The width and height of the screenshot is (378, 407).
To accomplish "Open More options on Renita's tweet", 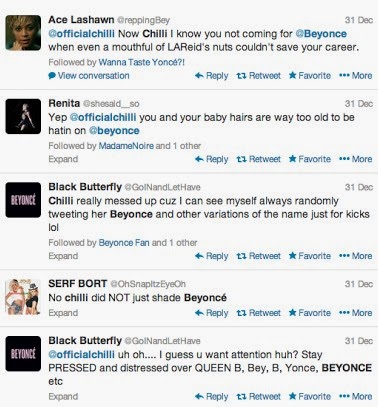I will point(356,159).
